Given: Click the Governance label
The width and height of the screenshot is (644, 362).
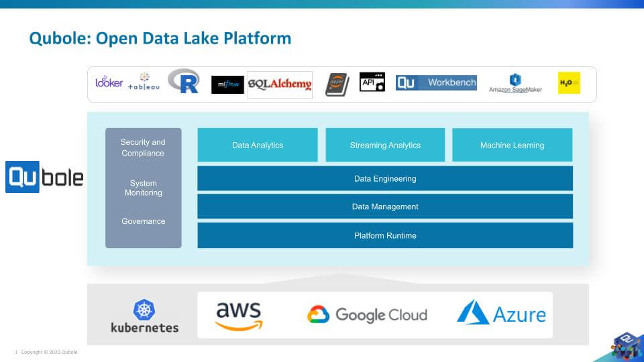Looking at the screenshot, I should (x=144, y=221).
